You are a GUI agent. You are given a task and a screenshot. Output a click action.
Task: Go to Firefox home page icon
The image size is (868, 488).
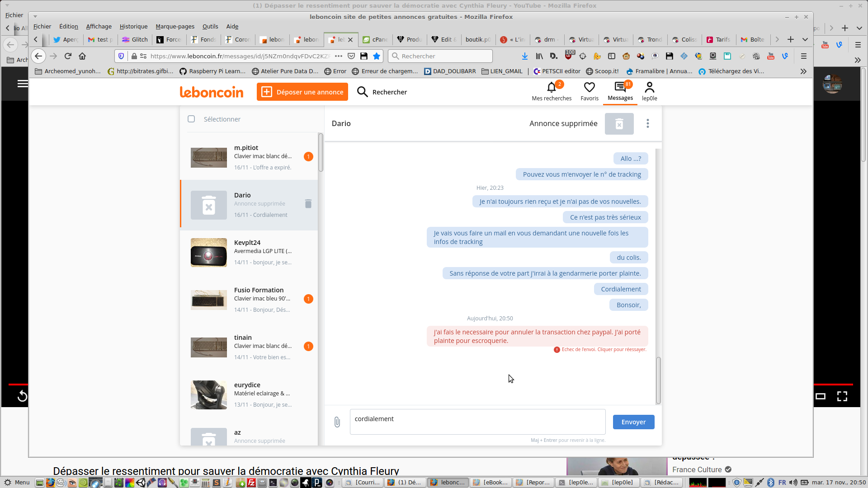pyautogui.click(x=82, y=56)
